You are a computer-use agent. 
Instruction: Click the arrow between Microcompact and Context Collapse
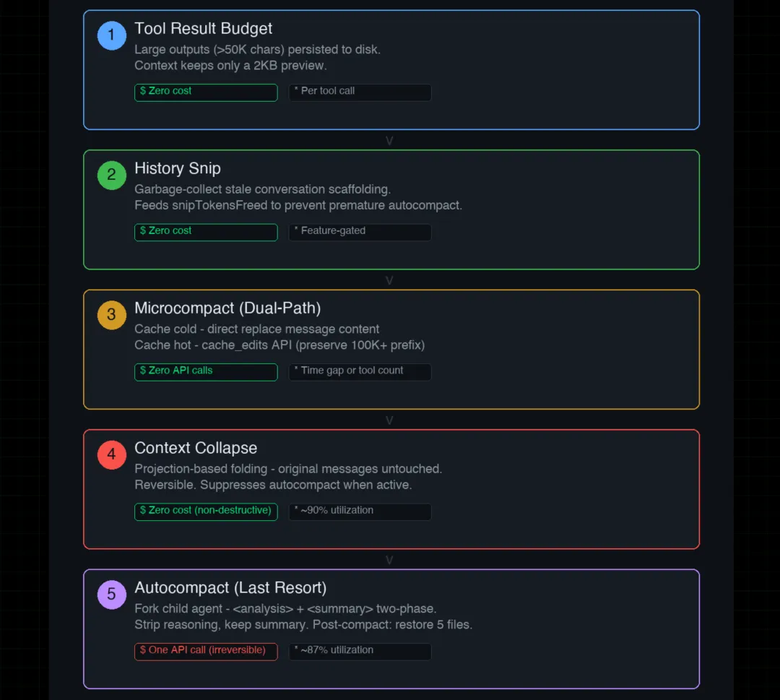pyautogui.click(x=390, y=420)
